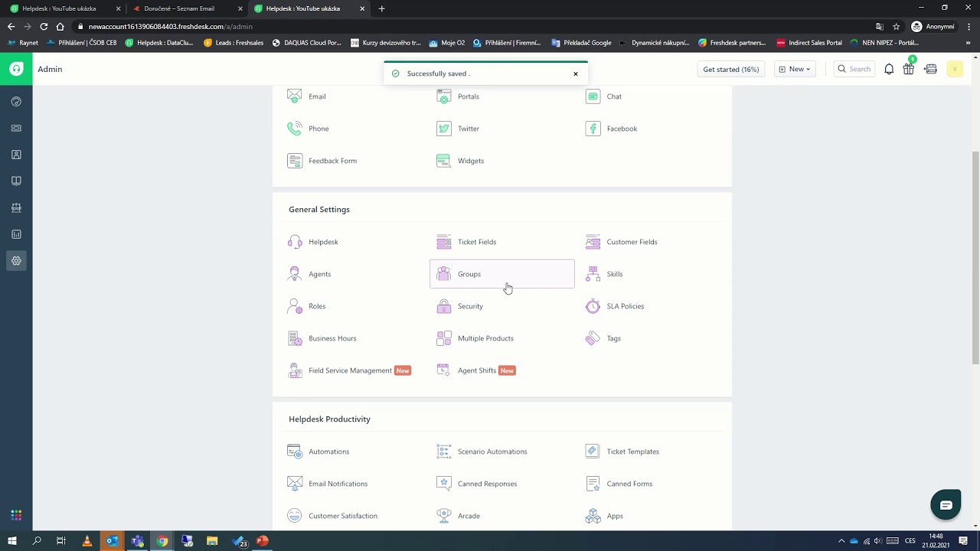Open the gift what's new icon
Screen dimensions: 980x551
(x=909, y=69)
